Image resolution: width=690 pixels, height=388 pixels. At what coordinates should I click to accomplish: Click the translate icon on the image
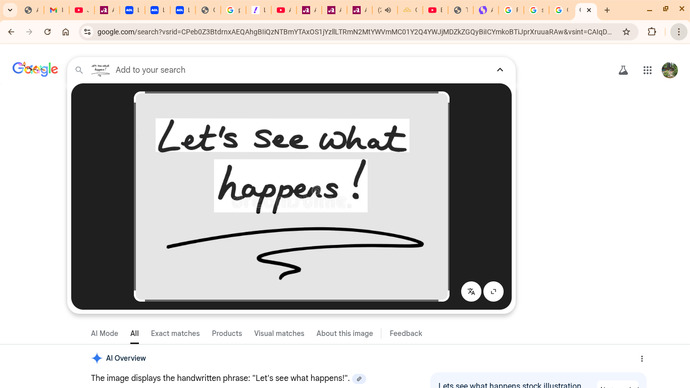coord(471,292)
